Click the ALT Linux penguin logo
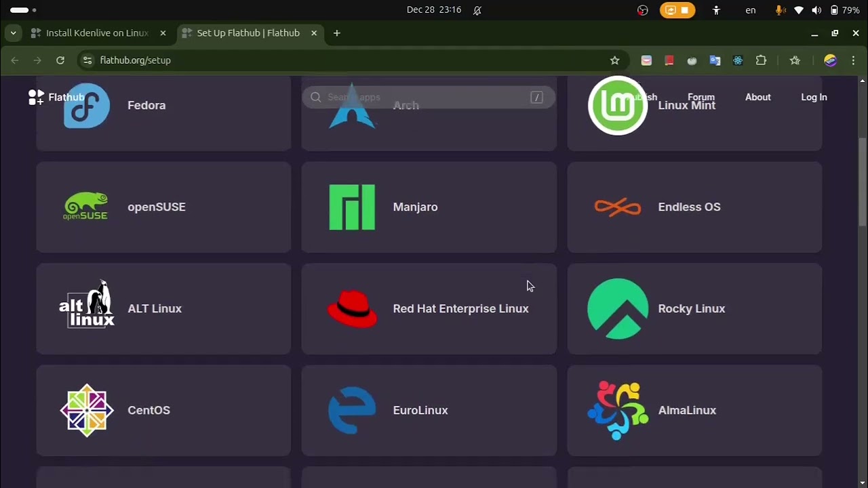The width and height of the screenshot is (868, 488). tap(87, 304)
